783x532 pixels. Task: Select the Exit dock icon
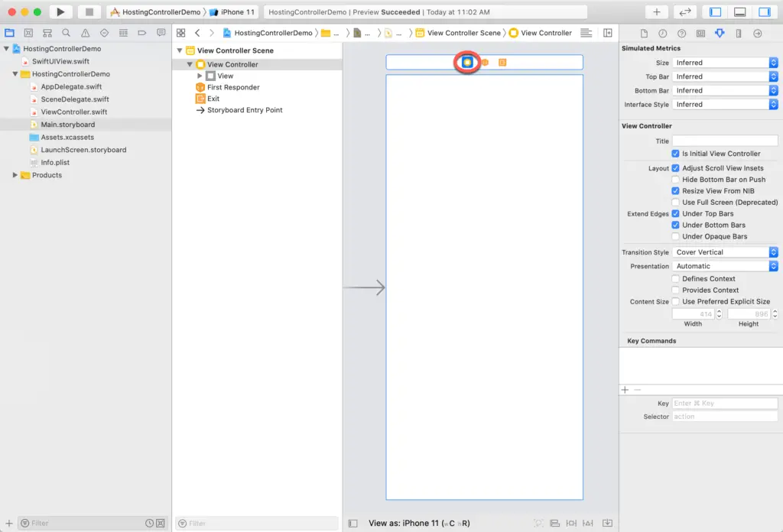502,63
